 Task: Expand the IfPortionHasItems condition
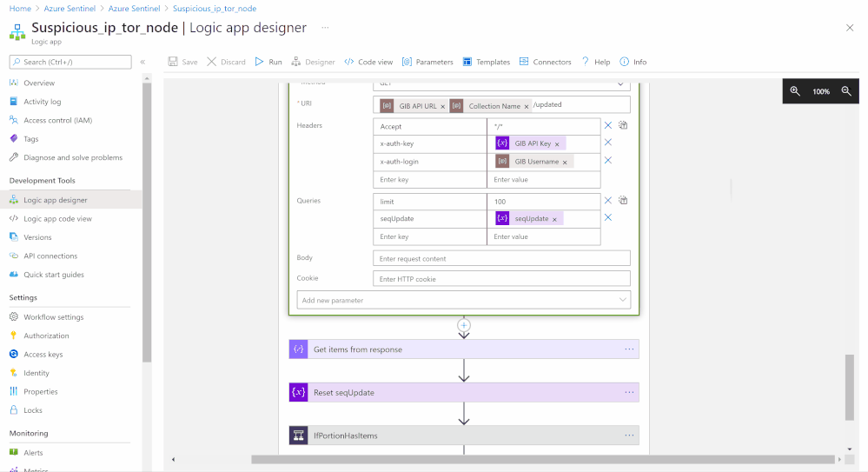click(x=464, y=435)
